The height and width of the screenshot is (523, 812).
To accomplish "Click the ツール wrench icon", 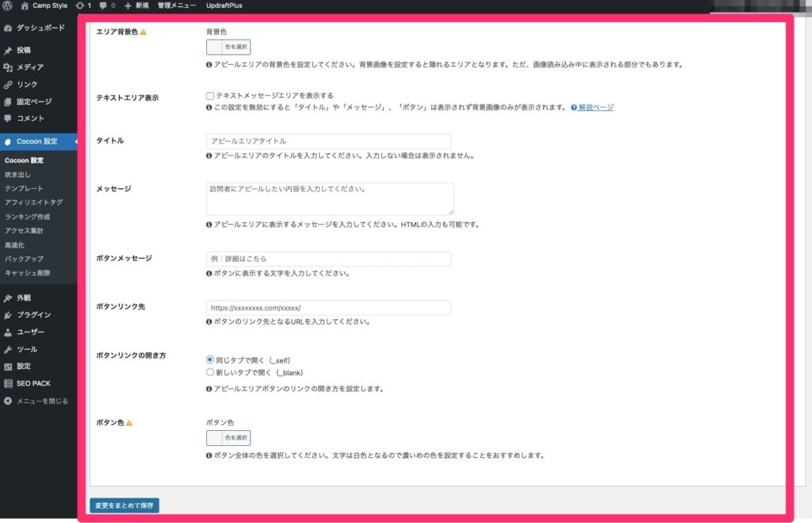I will (8, 349).
